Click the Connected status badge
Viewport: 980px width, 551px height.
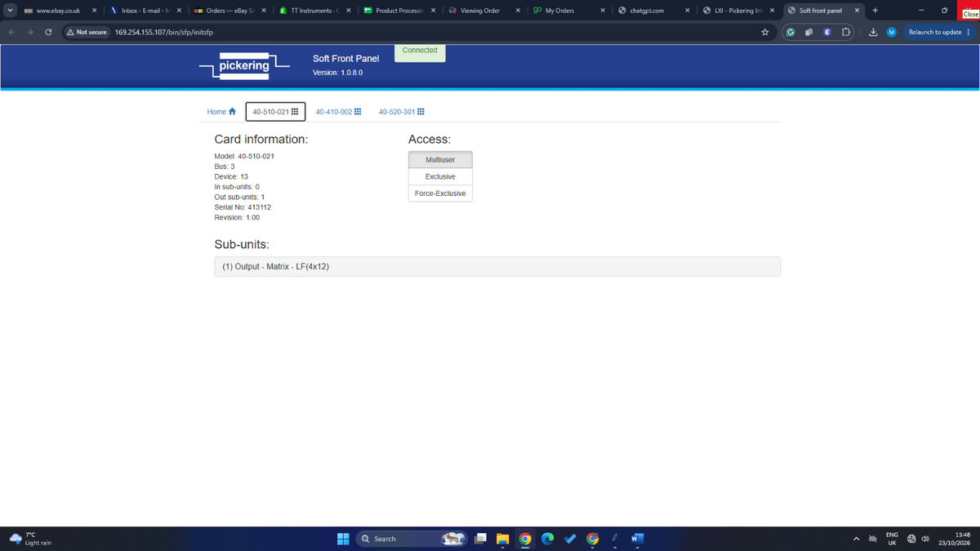pos(420,51)
